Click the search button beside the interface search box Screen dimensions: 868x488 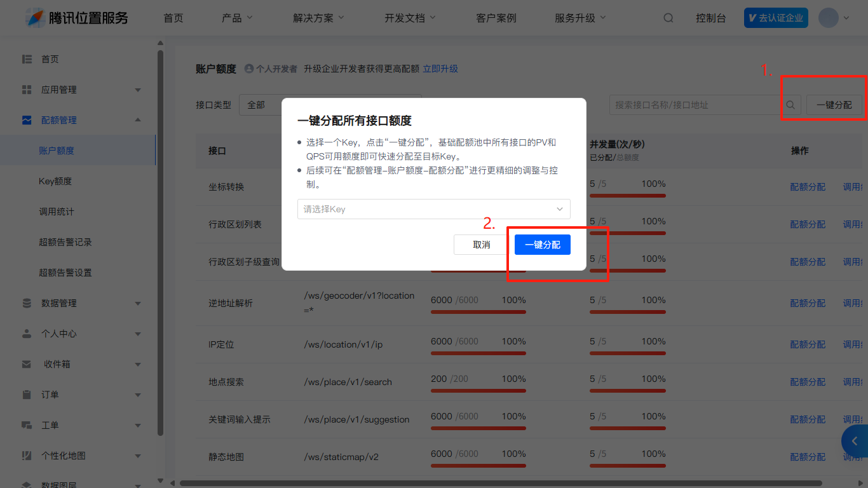point(790,105)
